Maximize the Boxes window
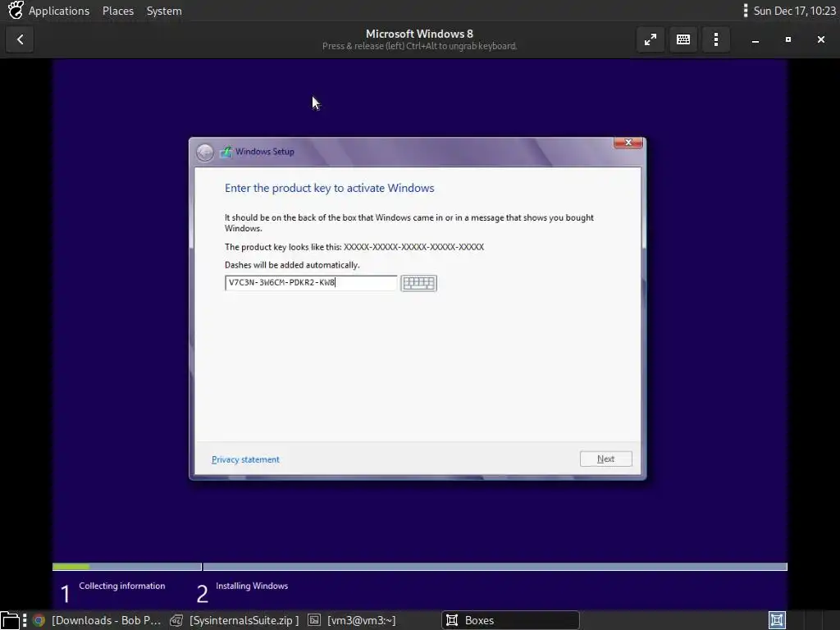This screenshot has height=630, width=840. (x=788, y=39)
